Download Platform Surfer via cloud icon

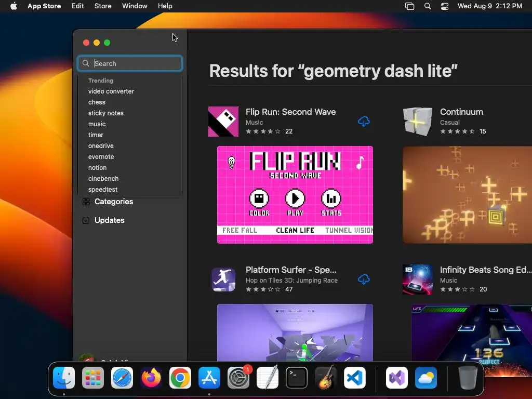point(364,280)
